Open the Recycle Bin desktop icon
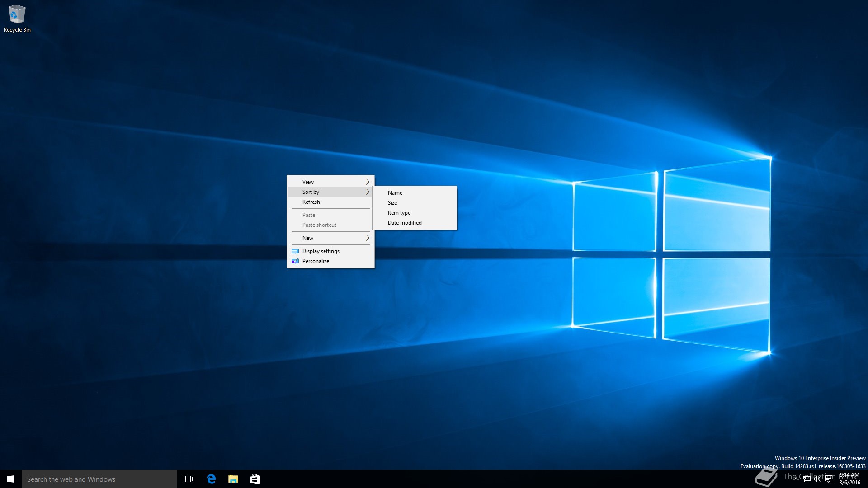Image resolution: width=868 pixels, height=488 pixels. (17, 19)
